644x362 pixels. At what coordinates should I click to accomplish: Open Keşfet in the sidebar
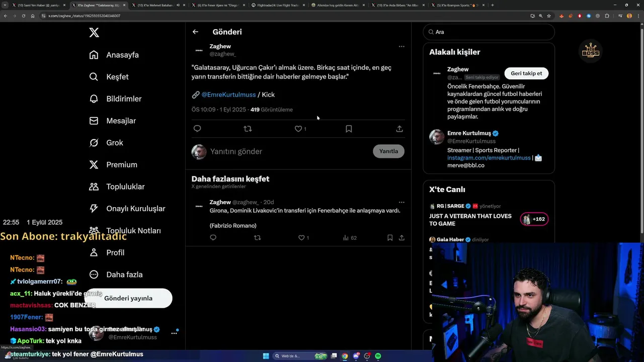109,77
